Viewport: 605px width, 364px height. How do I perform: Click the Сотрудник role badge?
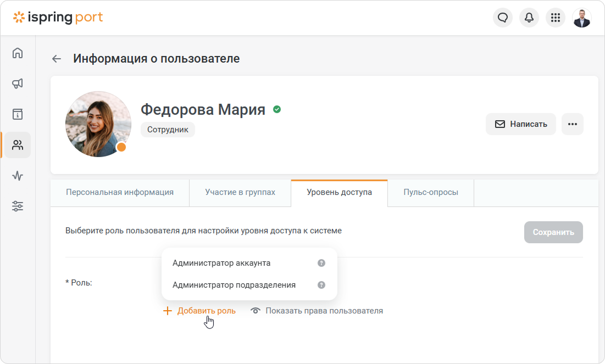168,130
